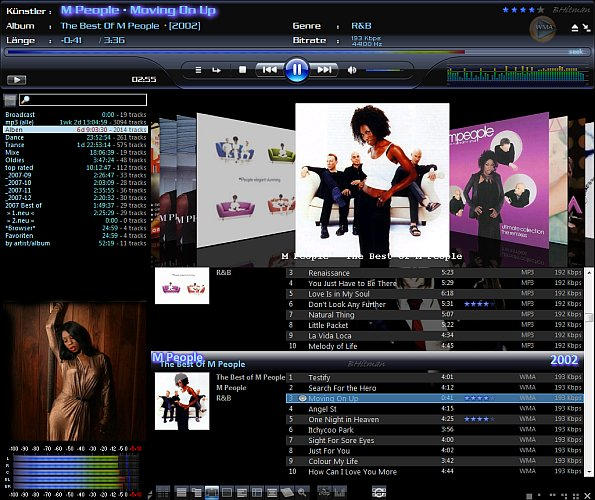The width and height of the screenshot is (595, 500).
Task: Open the top rated playlist
Action: [75, 168]
